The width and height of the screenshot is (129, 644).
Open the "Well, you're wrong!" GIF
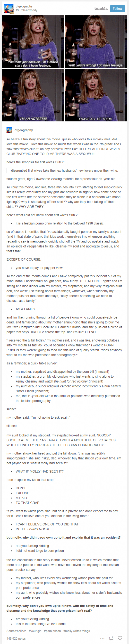96,42
